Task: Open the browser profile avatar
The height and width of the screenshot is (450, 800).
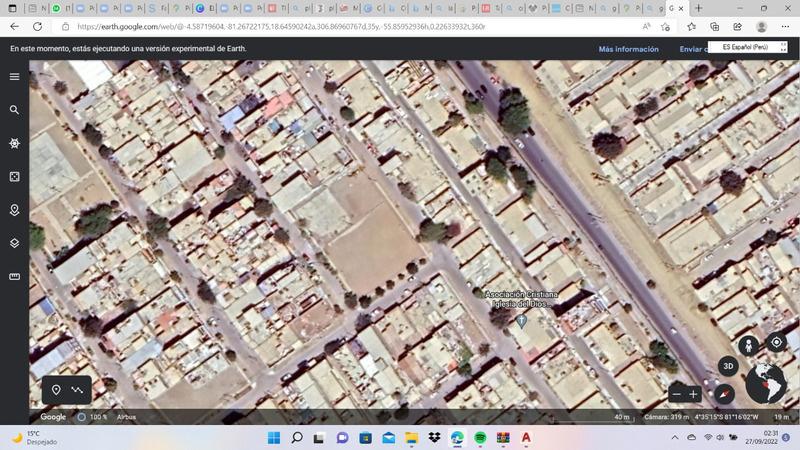Action: pos(761,27)
